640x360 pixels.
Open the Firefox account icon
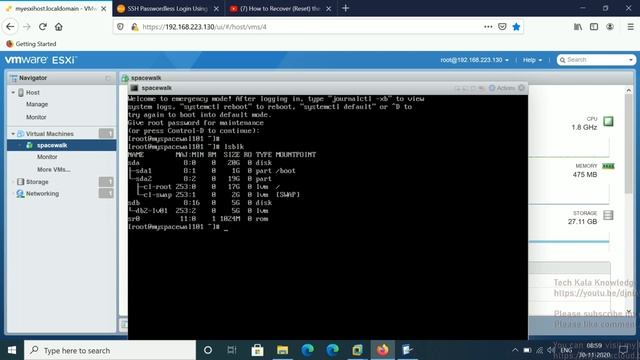pos(610,27)
